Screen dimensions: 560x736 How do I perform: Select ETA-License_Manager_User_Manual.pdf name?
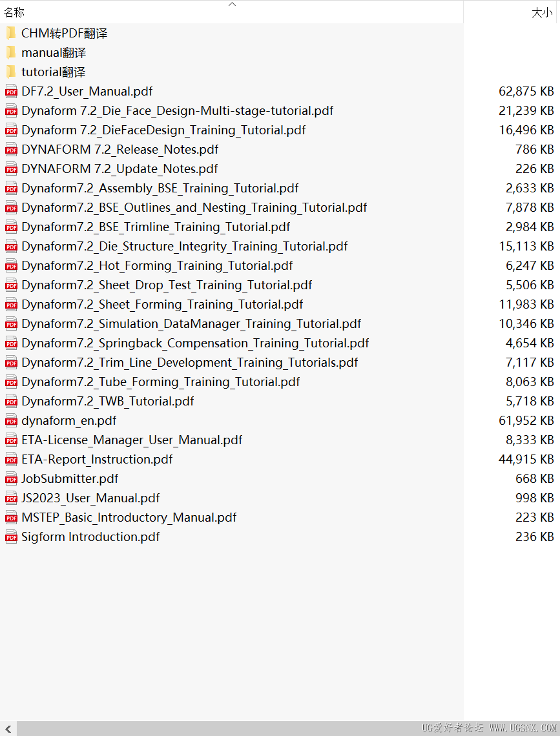click(132, 440)
